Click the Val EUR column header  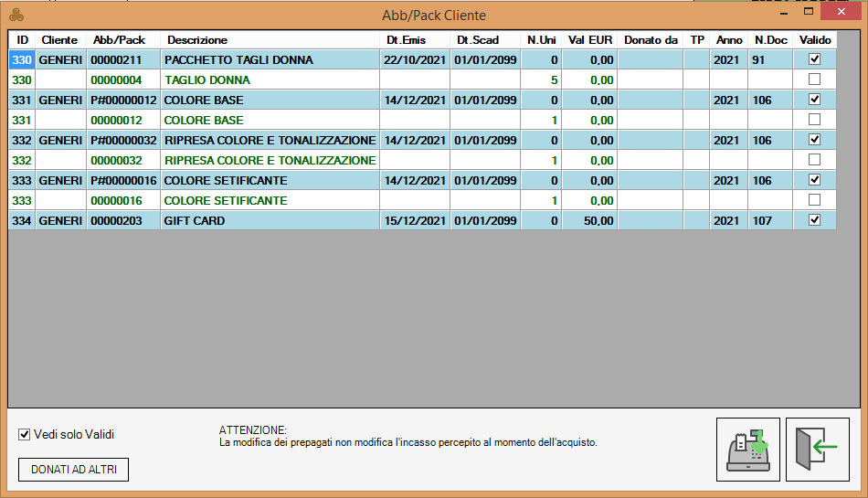[589, 40]
